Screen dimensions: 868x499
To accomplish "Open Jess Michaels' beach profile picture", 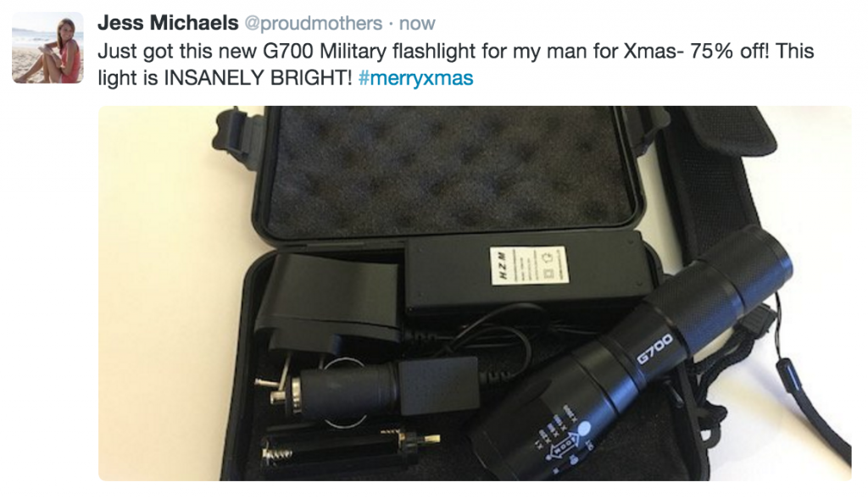I will coord(47,48).
